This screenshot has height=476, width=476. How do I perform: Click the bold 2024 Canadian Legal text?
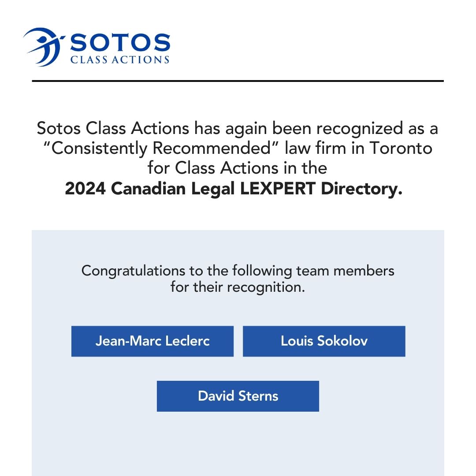[150, 189]
